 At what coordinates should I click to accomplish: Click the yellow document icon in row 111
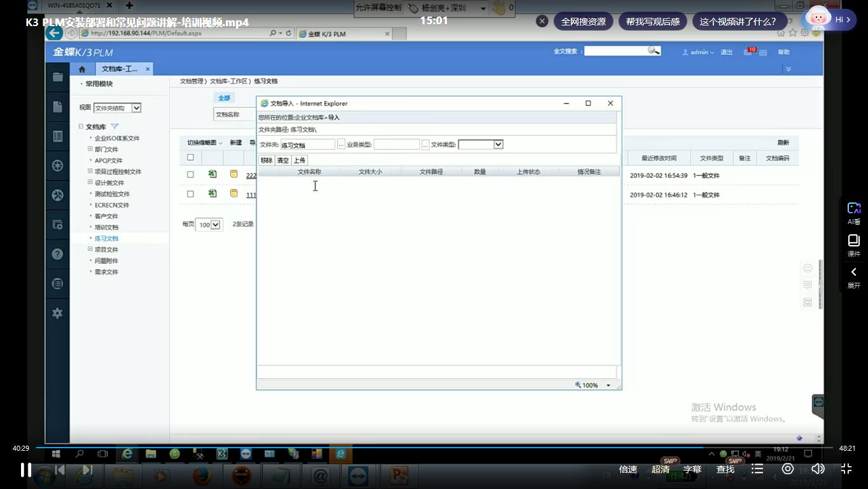click(234, 194)
